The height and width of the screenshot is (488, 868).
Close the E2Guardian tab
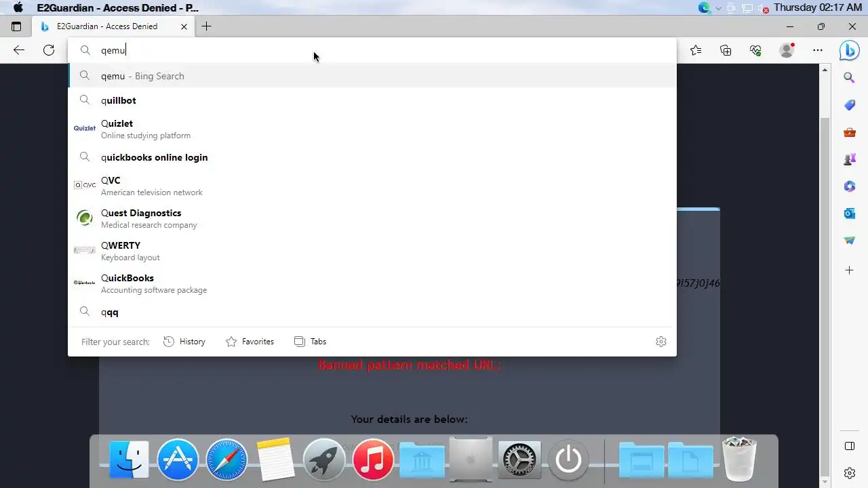[184, 26]
